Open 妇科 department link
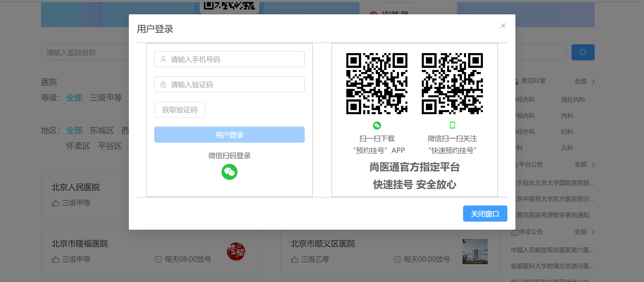Image resolution: width=644 pixels, height=282 pixels. 567,132
